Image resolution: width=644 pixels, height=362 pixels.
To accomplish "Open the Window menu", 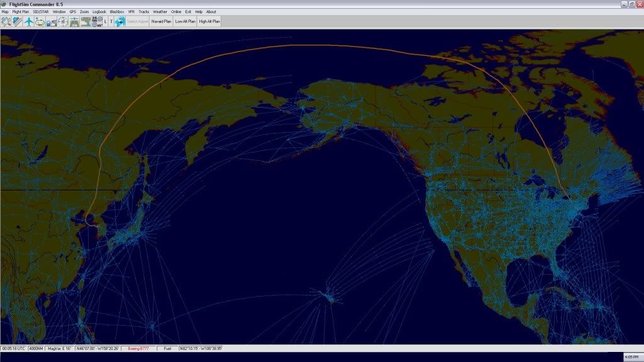I will (59, 12).
